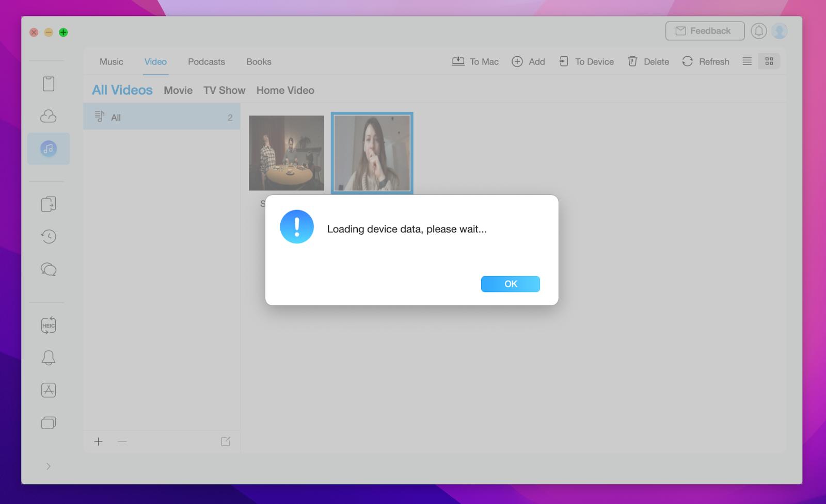The height and width of the screenshot is (504, 826).
Task: Open the HEIC converter icon
Action: tap(49, 326)
